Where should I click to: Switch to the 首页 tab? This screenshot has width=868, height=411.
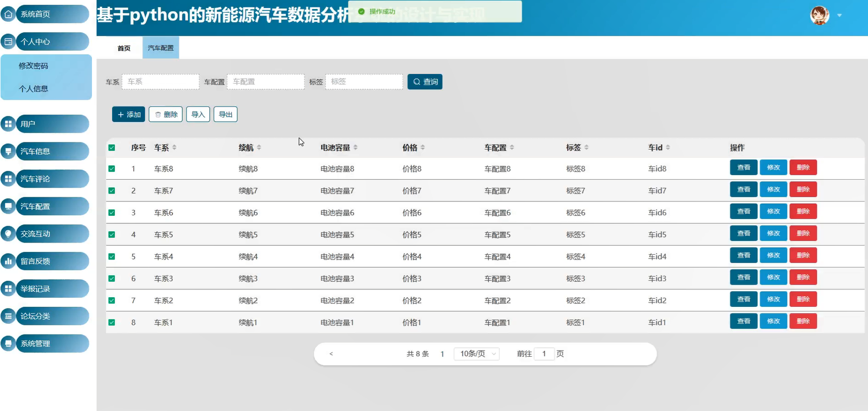tap(124, 48)
